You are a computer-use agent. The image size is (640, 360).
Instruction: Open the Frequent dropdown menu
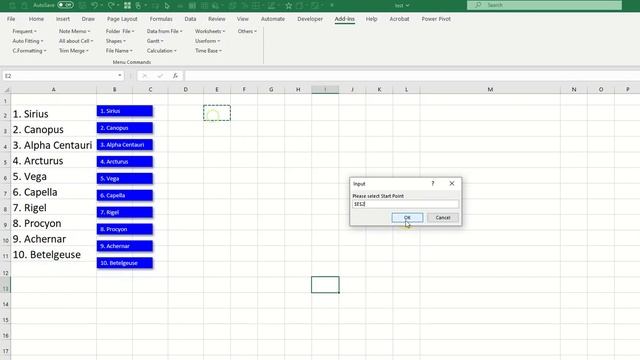tap(24, 31)
